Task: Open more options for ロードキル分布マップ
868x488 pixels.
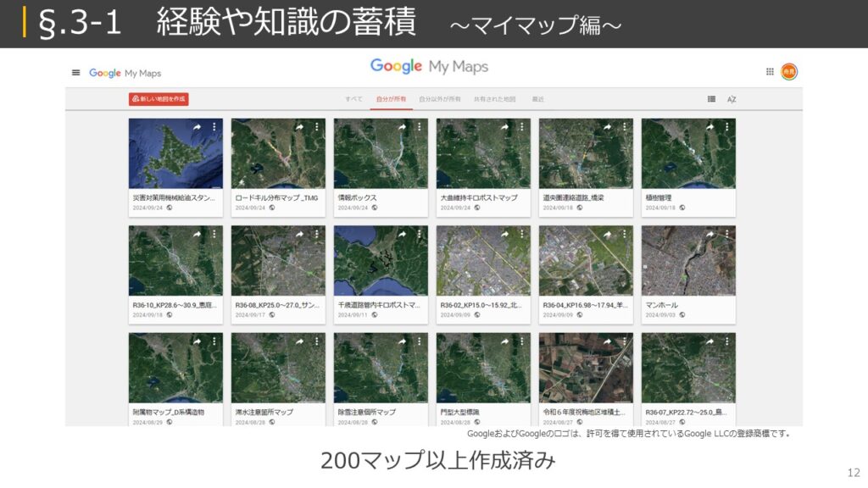Action: point(316,127)
